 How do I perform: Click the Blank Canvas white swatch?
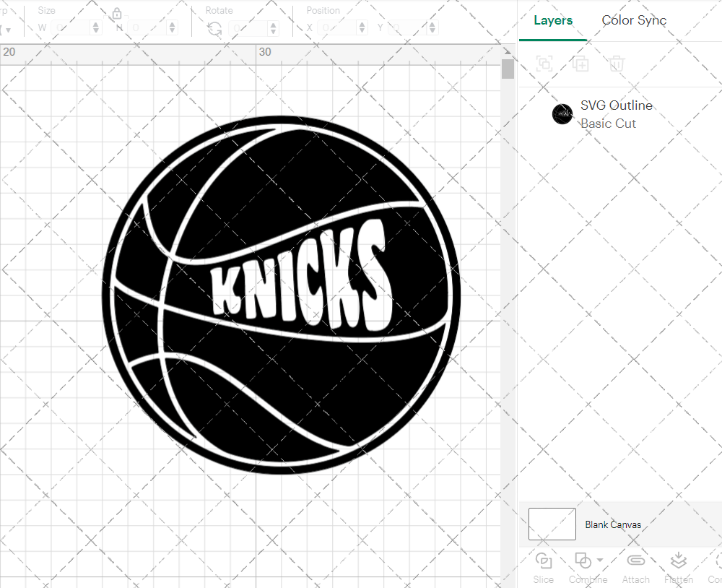click(x=552, y=524)
